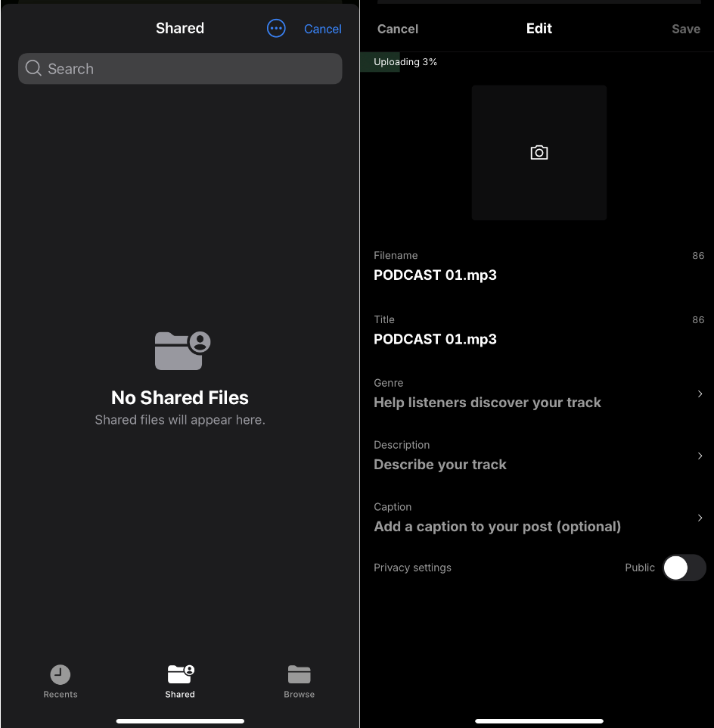Select the Shared tab at bottom
Image resolution: width=714 pixels, height=728 pixels.
[x=180, y=682]
